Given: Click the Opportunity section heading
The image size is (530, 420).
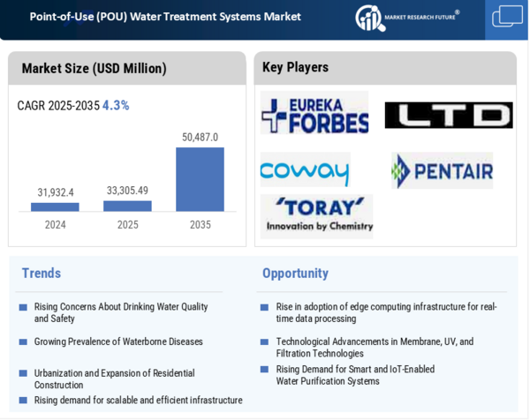Looking at the screenshot, I should coord(295,274).
